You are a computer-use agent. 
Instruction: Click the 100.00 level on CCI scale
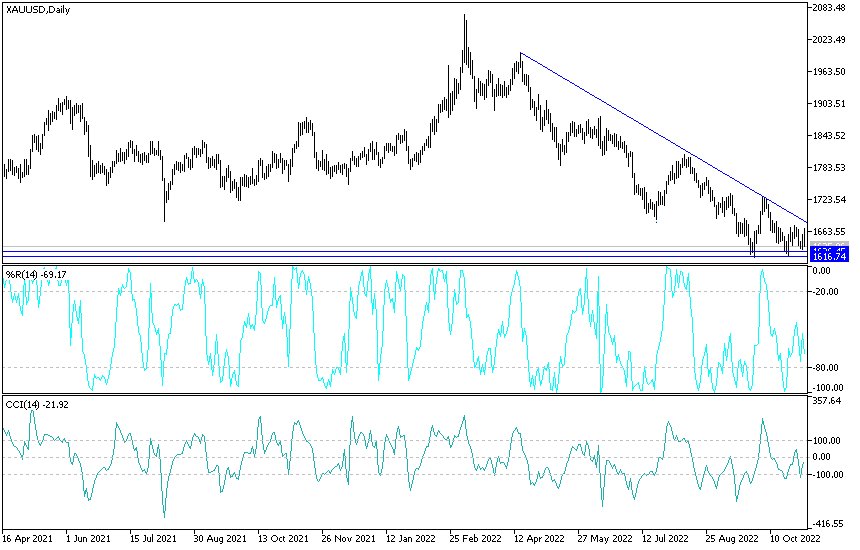pos(828,440)
